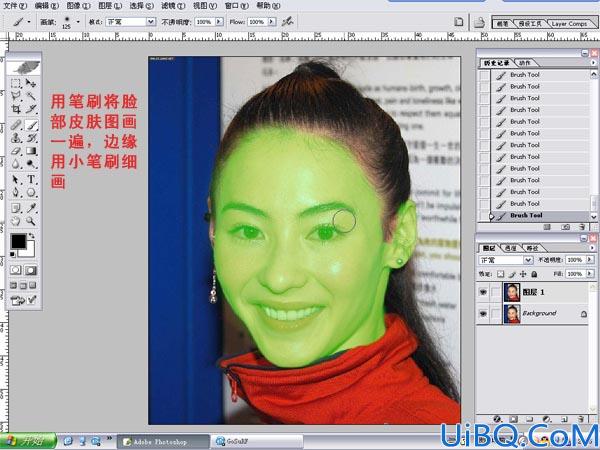Open the Flow slider arrow

272,22
